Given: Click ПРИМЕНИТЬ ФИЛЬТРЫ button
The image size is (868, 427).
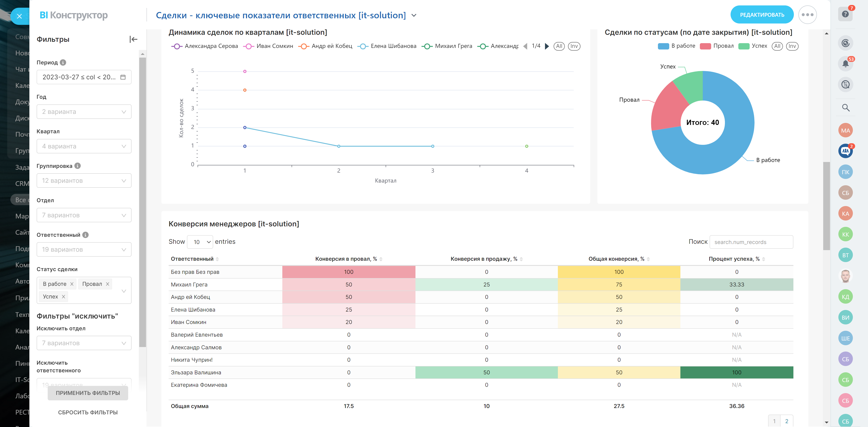Looking at the screenshot, I should pyautogui.click(x=88, y=393).
